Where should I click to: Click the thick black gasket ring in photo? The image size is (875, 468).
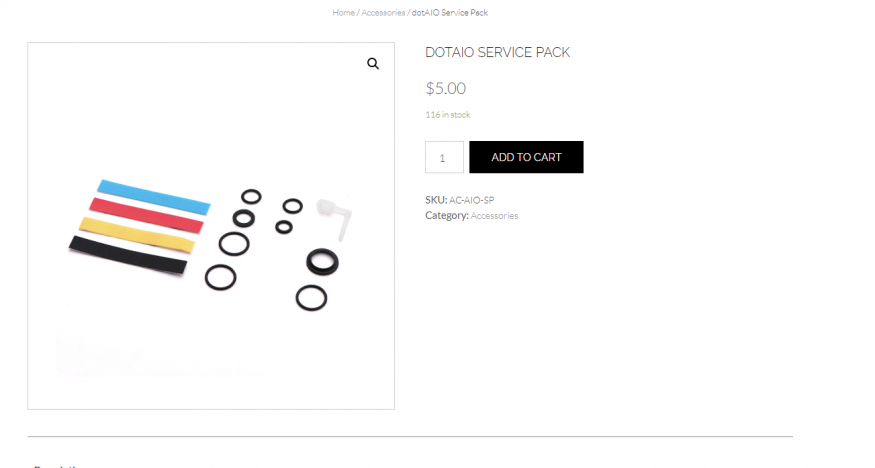[x=322, y=262]
